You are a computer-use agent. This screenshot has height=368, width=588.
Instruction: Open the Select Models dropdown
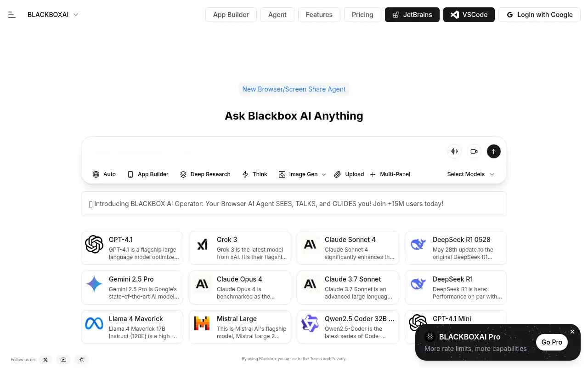(x=469, y=174)
